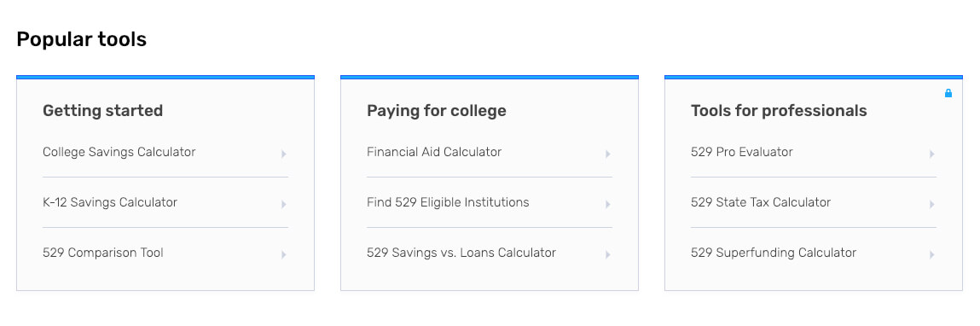Click arrow icon beside 529 Comparison Tool
The image size is (980, 326).
pos(284,254)
